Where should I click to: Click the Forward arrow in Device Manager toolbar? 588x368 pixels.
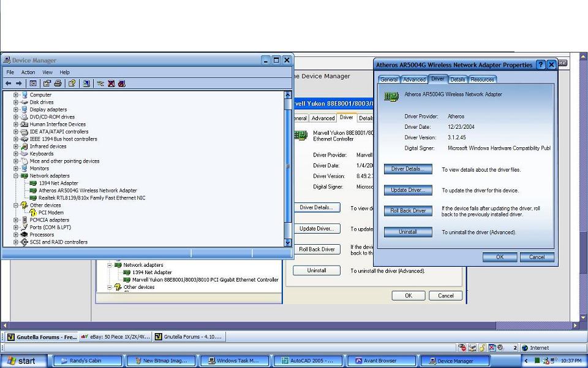coord(19,83)
